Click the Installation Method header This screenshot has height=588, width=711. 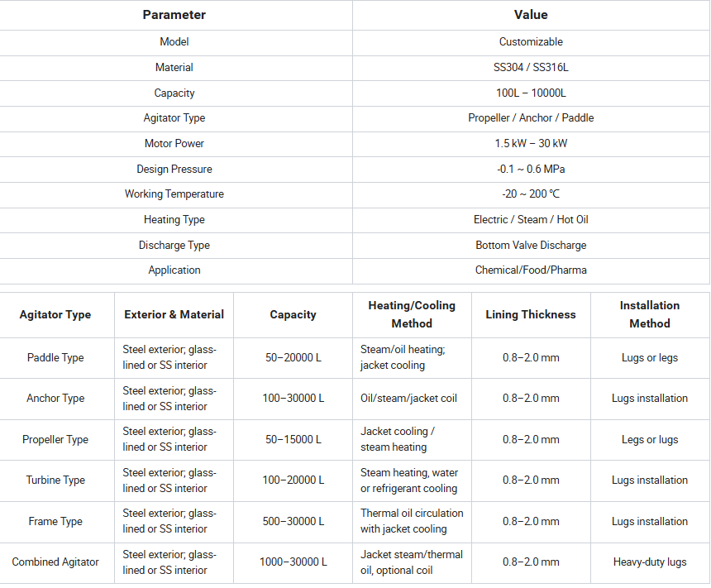pos(650,314)
